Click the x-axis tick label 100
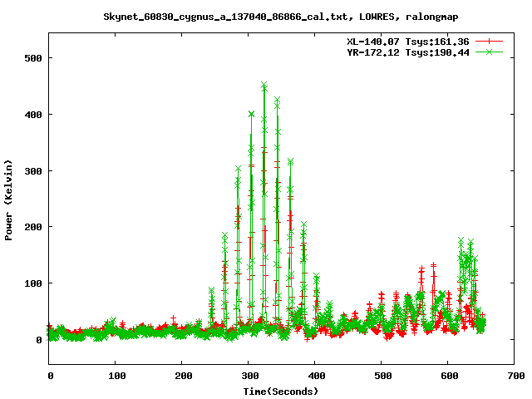 click(x=117, y=376)
